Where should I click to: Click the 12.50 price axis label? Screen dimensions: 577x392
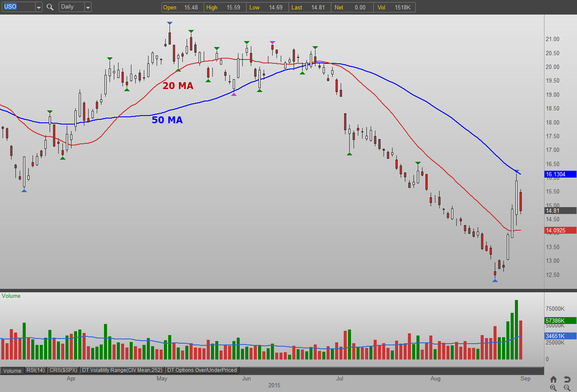[x=552, y=275]
